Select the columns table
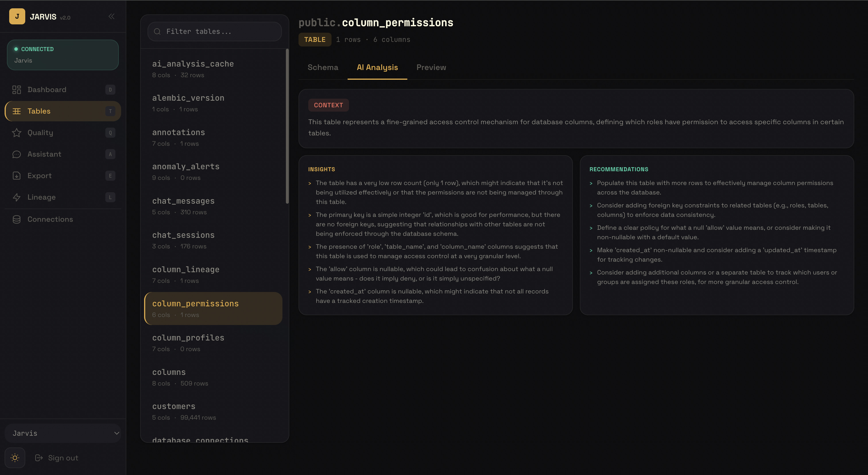 pyautogui.click(x=213, y=377)
